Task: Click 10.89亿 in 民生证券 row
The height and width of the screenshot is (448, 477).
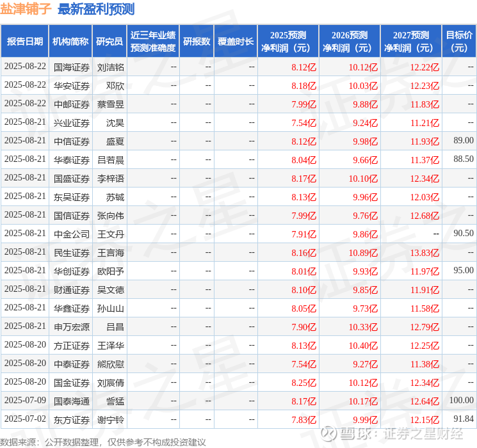Action: point(363,253)
